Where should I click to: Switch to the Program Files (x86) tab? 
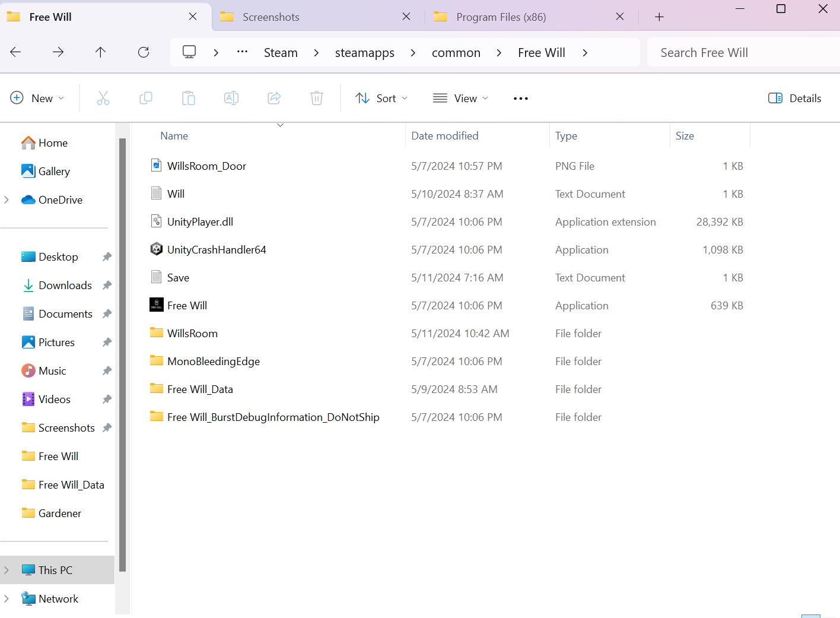coord(531,17)
